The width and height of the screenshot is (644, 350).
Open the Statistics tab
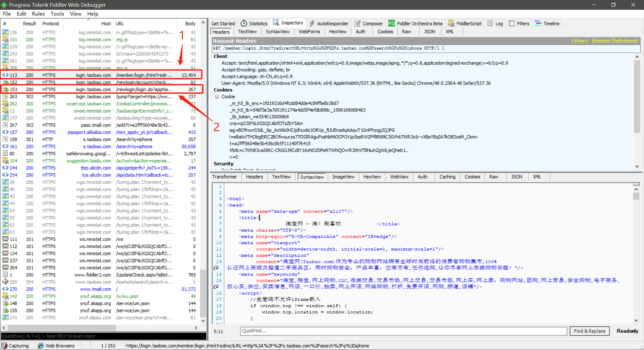pos(254,23)
